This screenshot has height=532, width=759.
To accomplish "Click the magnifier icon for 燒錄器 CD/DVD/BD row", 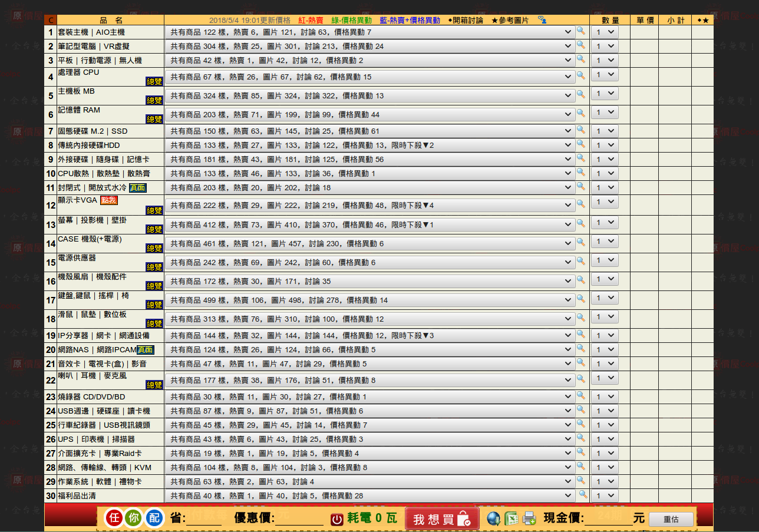I will point(580,395).
